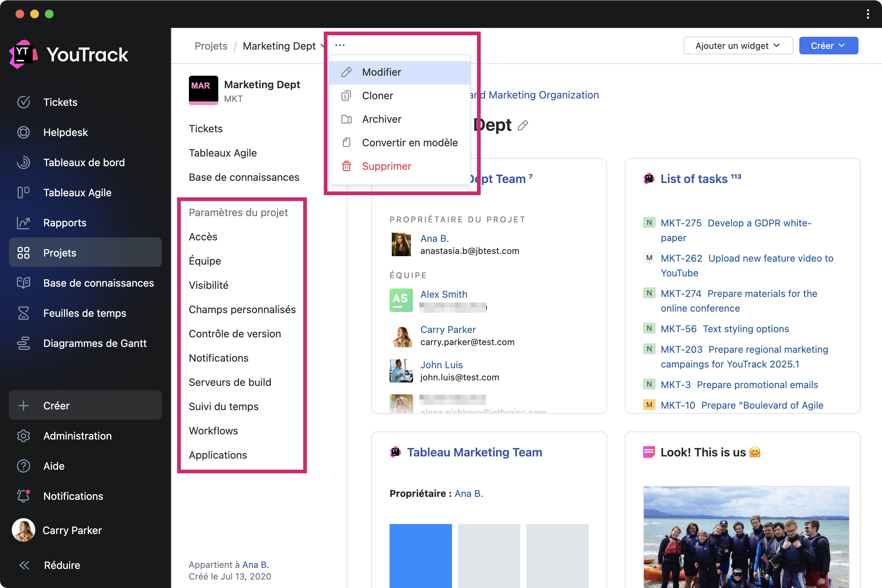Open the team photo thumbnail

pyautogui.click(x=746, y=537)
